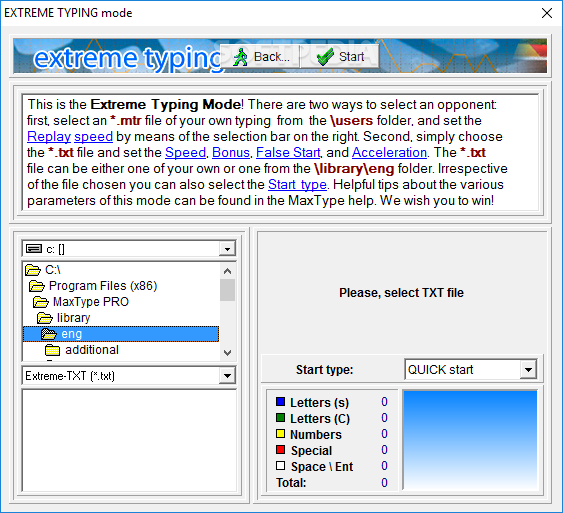Follow the Bonus link
The image size is (563, 513).
point(231,153)
